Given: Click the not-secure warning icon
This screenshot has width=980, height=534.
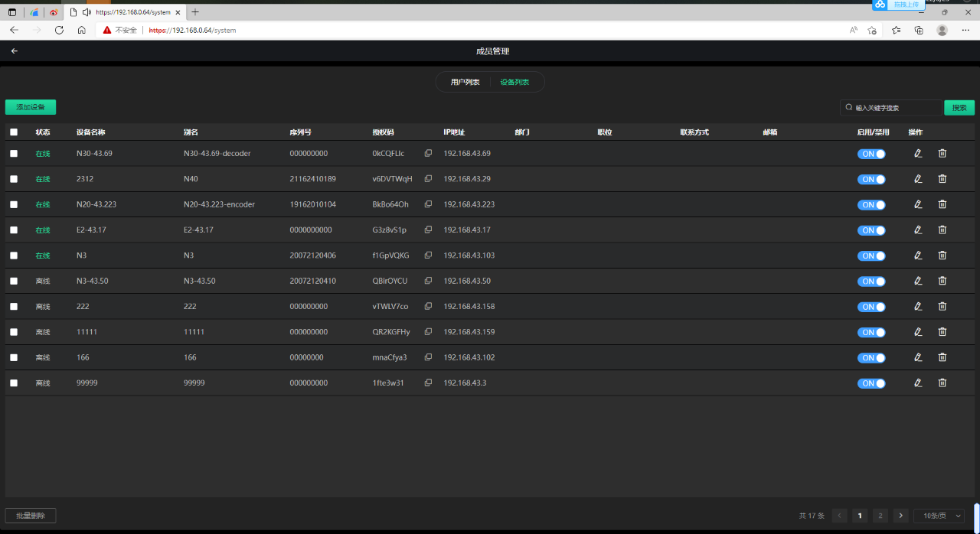Looking at the screenshot, I should [107, 30].
